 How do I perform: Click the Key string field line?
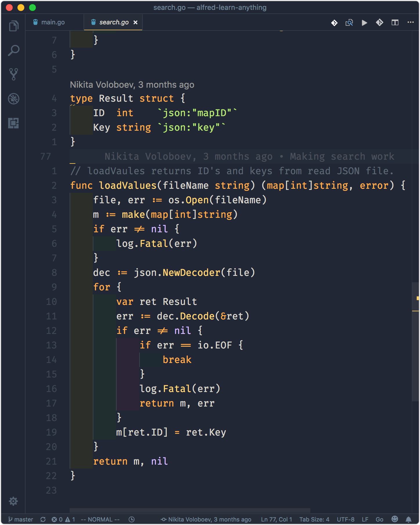coord(159,127)
